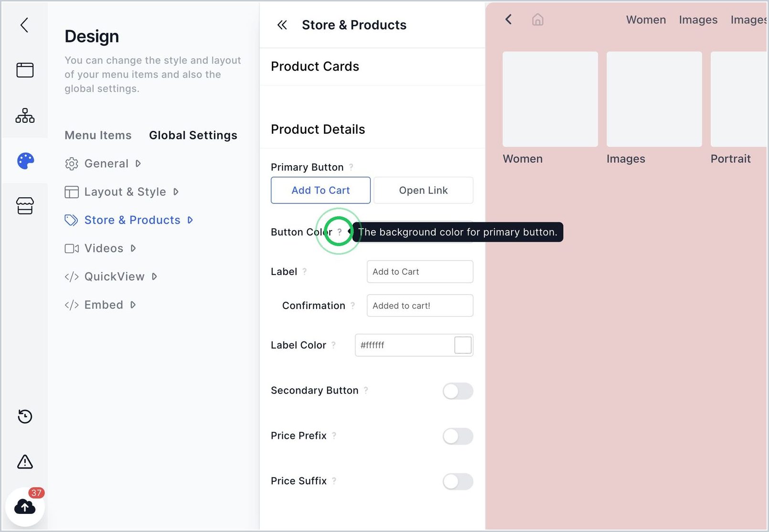This screenshot has width=769, height=532.
Task: Expand Store & Products settings
Action: [129, 220]
